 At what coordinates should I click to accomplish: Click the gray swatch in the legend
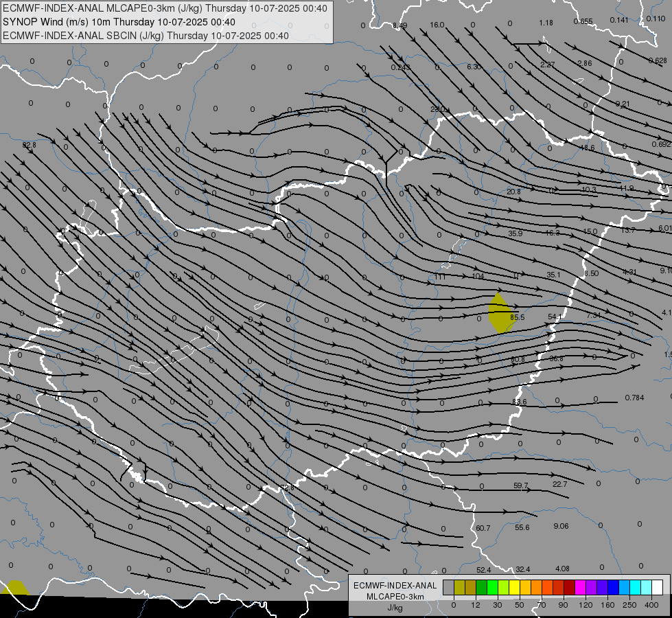448,587
